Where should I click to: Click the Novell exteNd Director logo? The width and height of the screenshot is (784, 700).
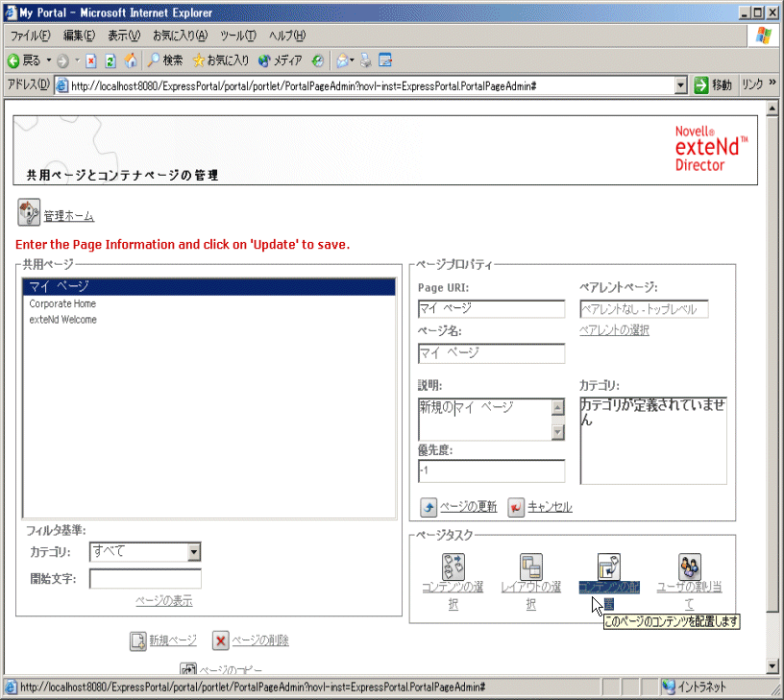coord(711,149)
